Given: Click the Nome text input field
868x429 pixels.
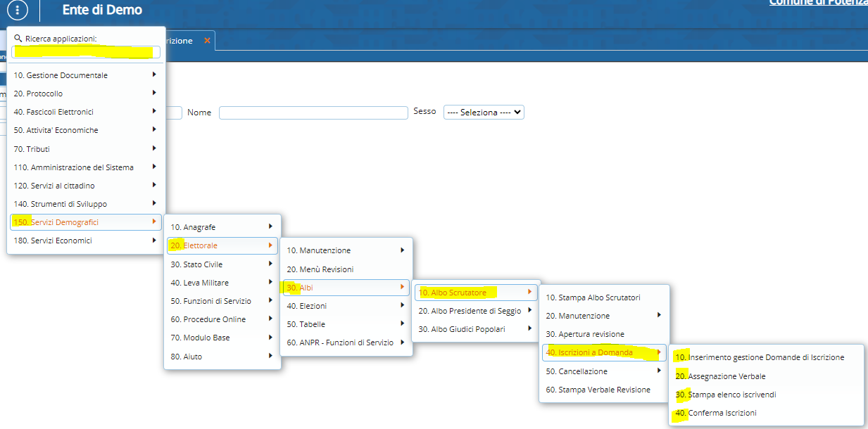Looking at the screenshot, I should coord(313,113).
